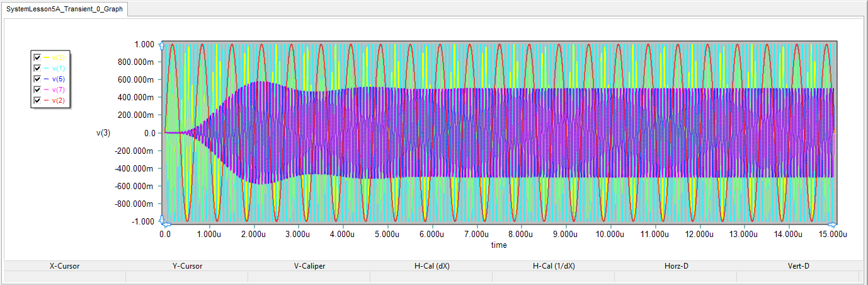The width and height of the screenshot is (868, 285).
Task: Click the X-Cursor column header
Action: [64, 266]
